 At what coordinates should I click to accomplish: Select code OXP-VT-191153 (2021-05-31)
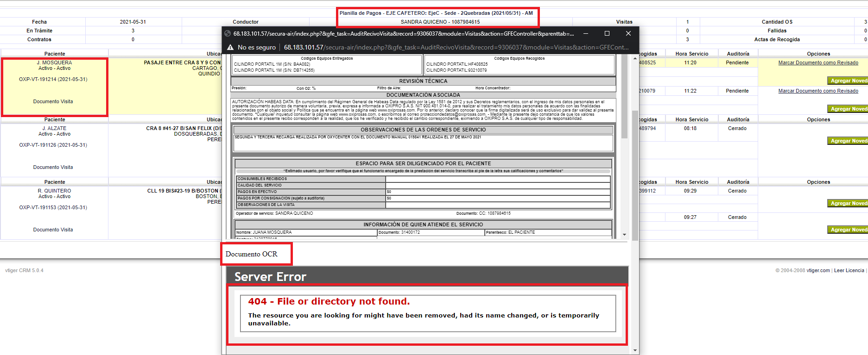[53, 207]
